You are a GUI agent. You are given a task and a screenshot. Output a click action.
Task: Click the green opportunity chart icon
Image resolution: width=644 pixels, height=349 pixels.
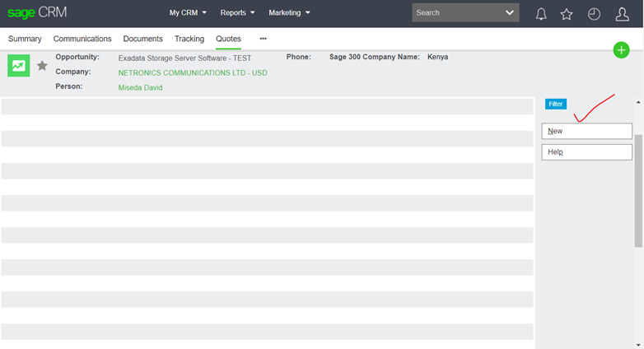click(x=18, y=66)
